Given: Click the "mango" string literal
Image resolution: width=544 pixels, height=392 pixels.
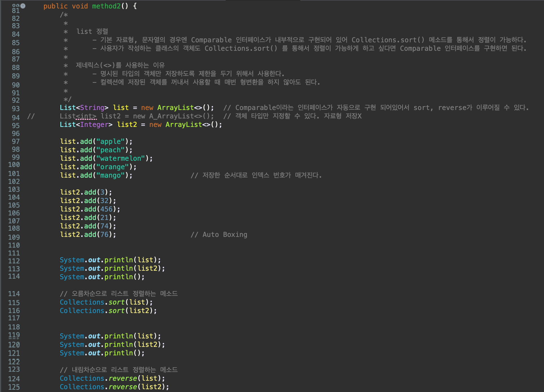Looking at the screenshot, I should [x=110, y=175].
